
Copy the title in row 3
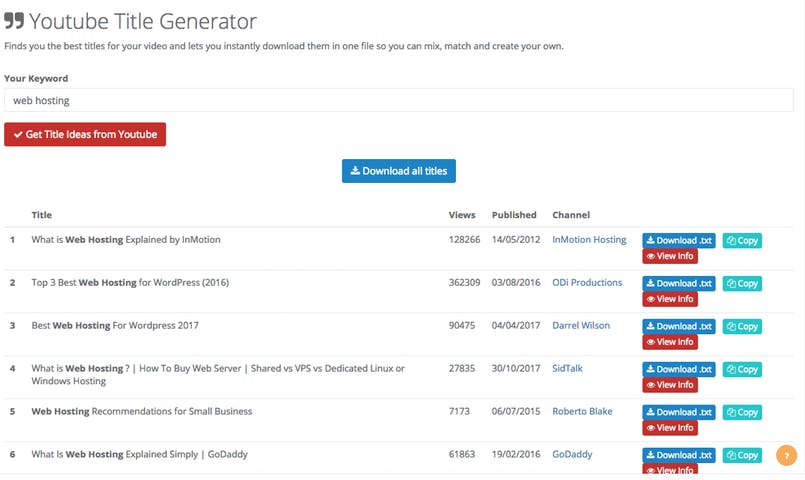coord(742,327)
